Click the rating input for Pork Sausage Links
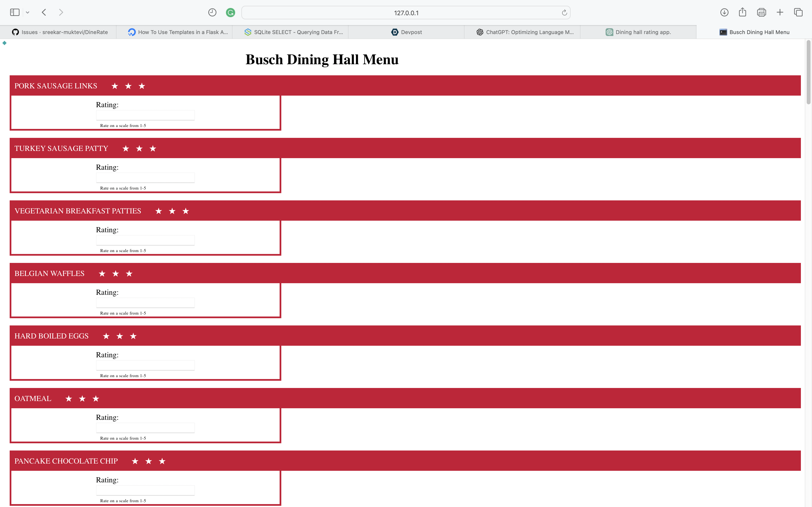Screen dimensions: 812x507 [145, 115]
